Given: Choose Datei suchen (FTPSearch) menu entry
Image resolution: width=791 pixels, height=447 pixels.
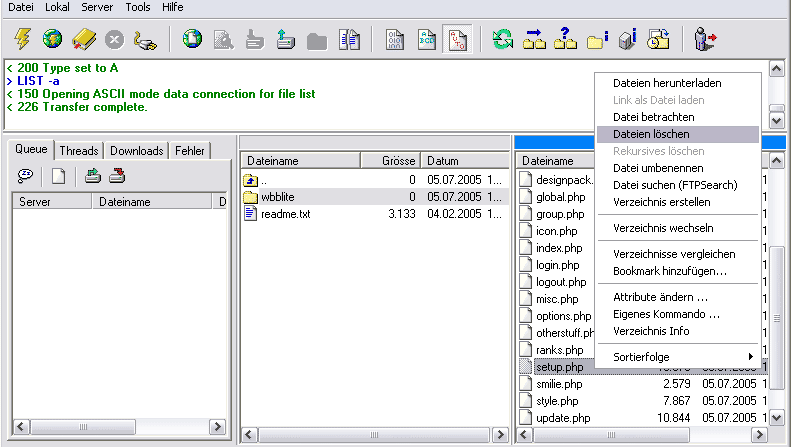Looking at the screenshot, I should point(678,185).
